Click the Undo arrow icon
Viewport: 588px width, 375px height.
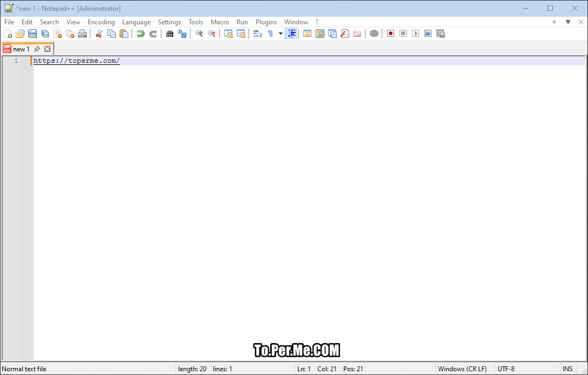(x=141, y=34)
